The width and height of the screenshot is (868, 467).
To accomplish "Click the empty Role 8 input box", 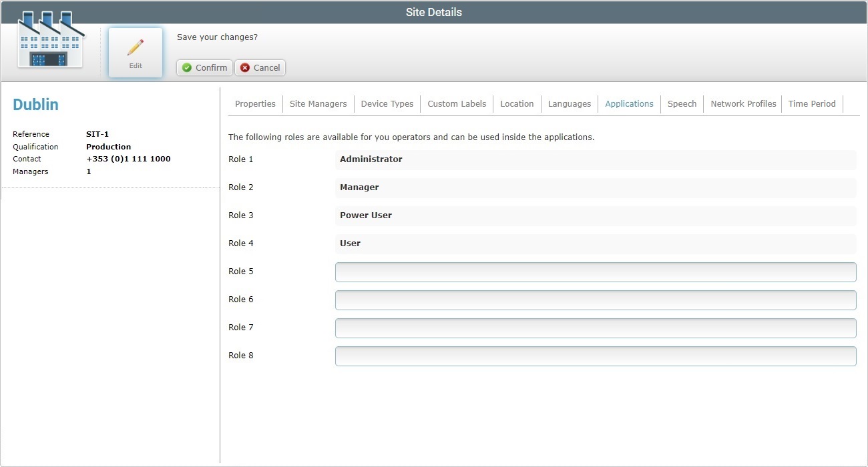I will coord(594,356).
